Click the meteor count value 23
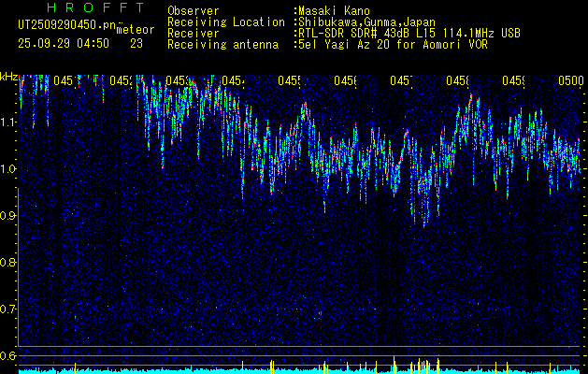 tap(136, 43)
